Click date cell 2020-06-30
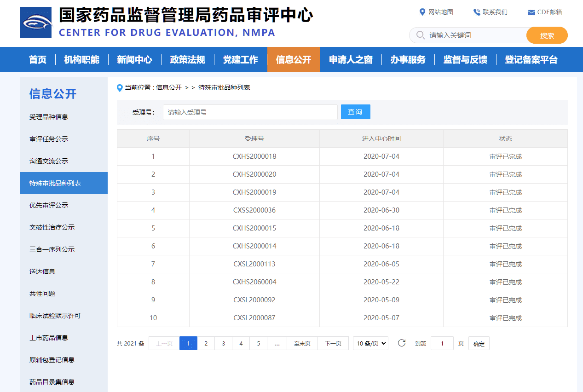Viewport: 583px width, 392px height. (381, 210)
